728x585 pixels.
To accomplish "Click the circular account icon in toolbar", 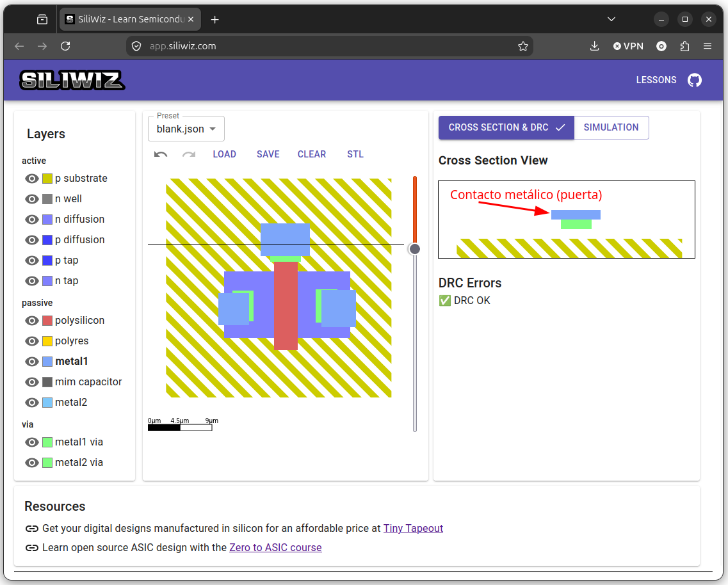I will pyautogui.click(x=661, y=46).
